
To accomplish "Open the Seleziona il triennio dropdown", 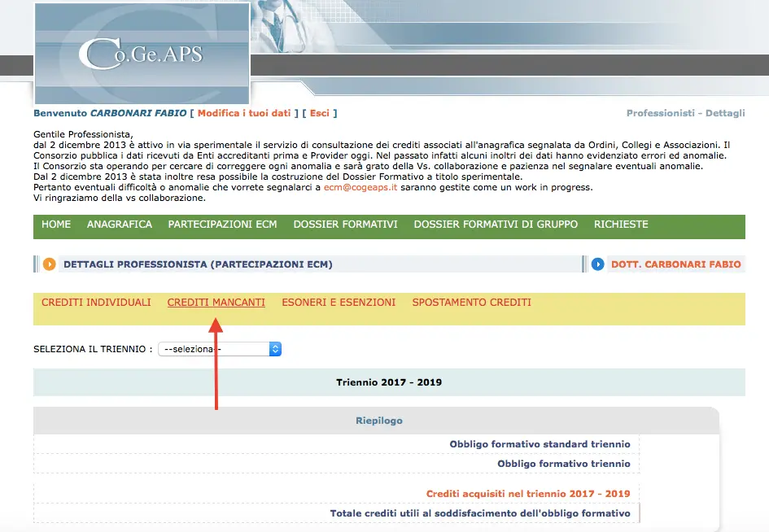I will coord(220,349).
